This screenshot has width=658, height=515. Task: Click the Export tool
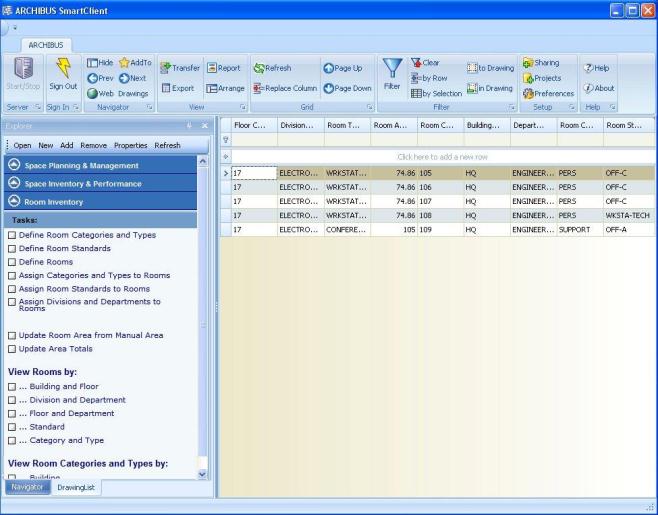tap(178, 88)
